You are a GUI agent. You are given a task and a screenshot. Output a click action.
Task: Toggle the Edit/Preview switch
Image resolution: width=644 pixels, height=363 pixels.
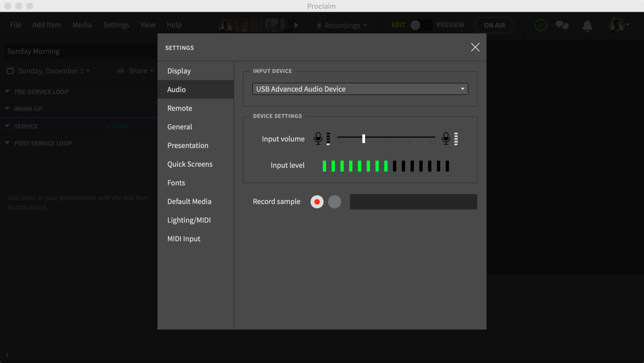click(420, 25)
